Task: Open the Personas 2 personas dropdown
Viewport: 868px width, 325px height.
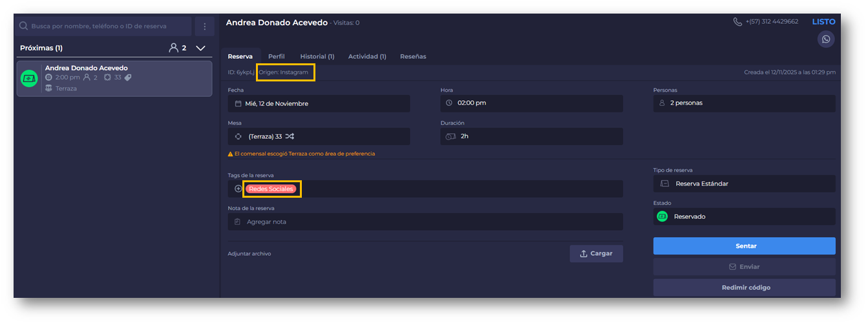Action: pyautogui.click(x=744, y=103)
